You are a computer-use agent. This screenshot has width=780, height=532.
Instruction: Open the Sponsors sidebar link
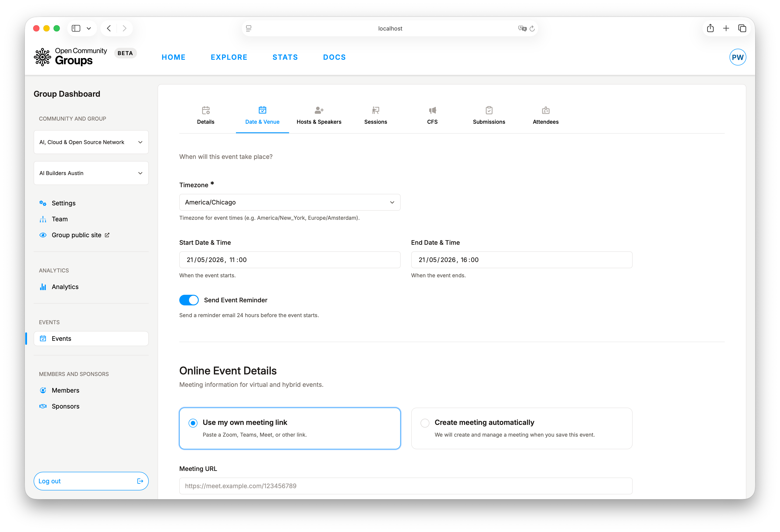(x=91, y=406)
